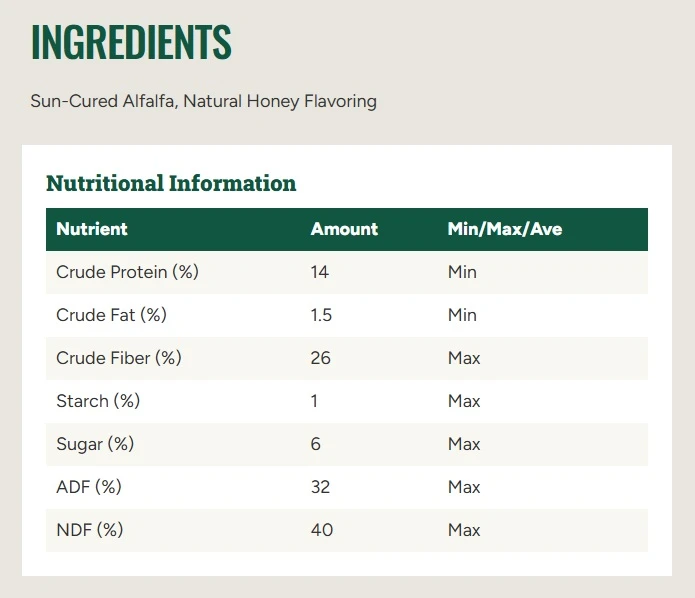Screen dimensions: 695x598
Task: Click the NDF amount value 40
Action: pyautogui.click(x=322, y=530)
